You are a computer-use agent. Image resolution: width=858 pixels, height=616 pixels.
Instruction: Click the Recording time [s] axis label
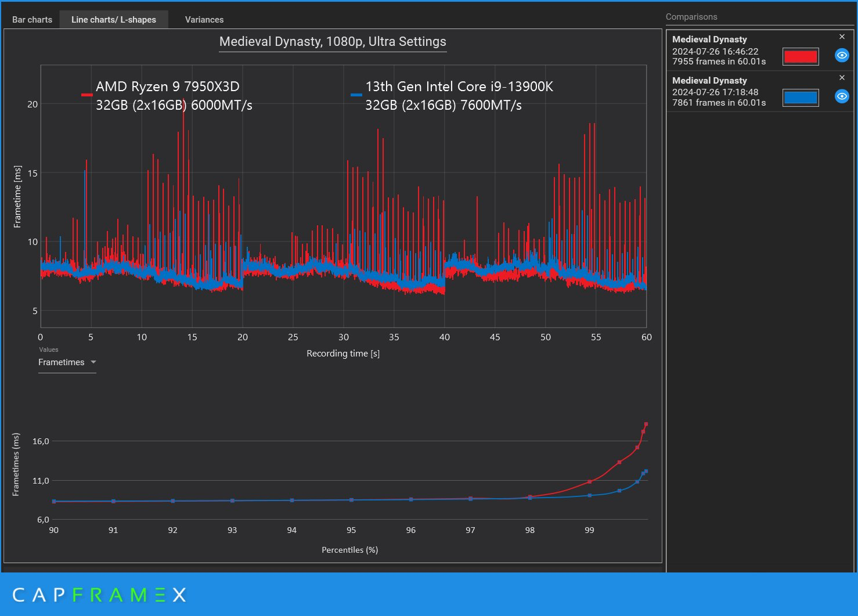[343, 354]
